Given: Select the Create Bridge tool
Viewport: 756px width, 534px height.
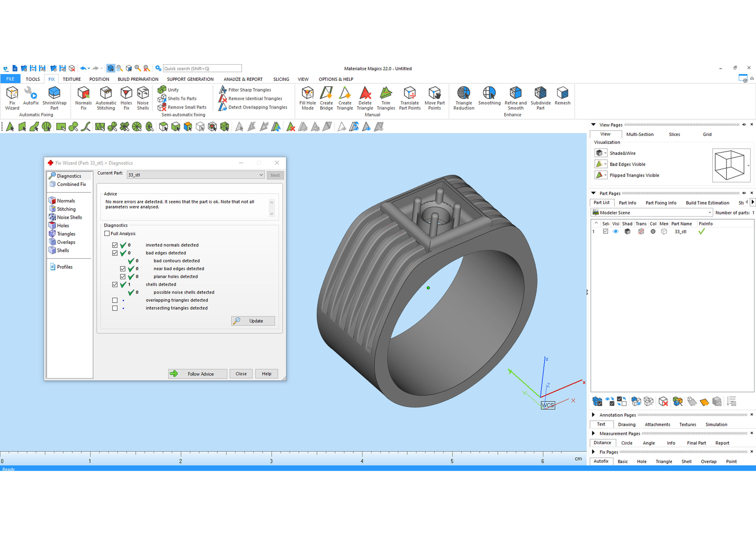Looking at the screenshot, I should click(326, 98).
